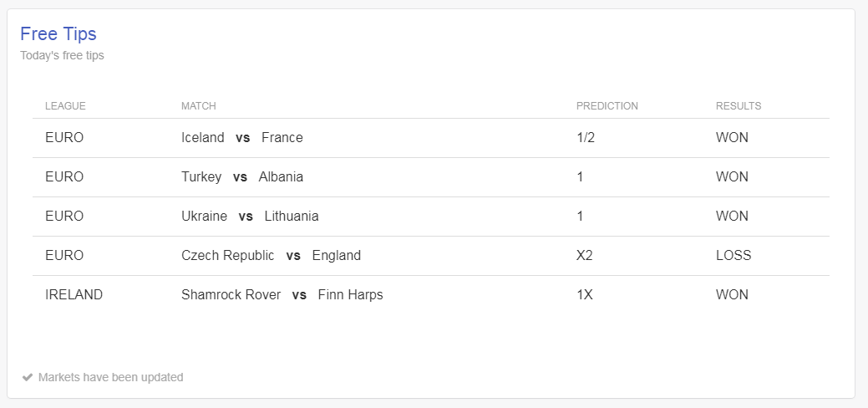This screenshot has width=868, height=408.
Task: Click the WON result for Shamrock Rover match
Action: [732, 295]
